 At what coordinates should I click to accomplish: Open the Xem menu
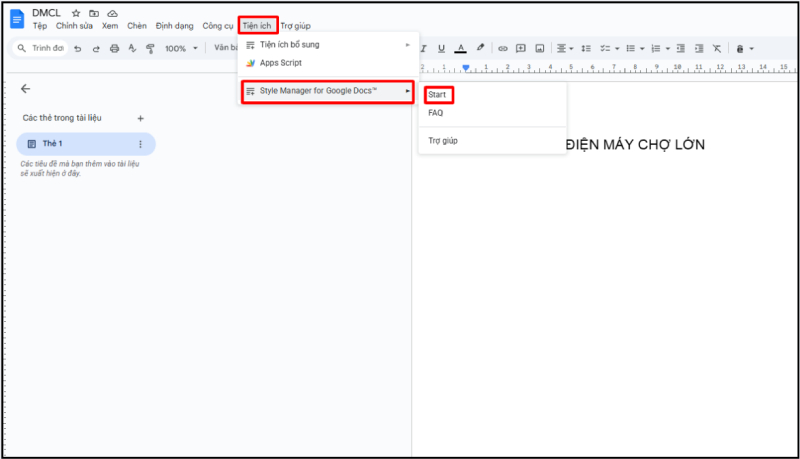click(x=110, y=26)
